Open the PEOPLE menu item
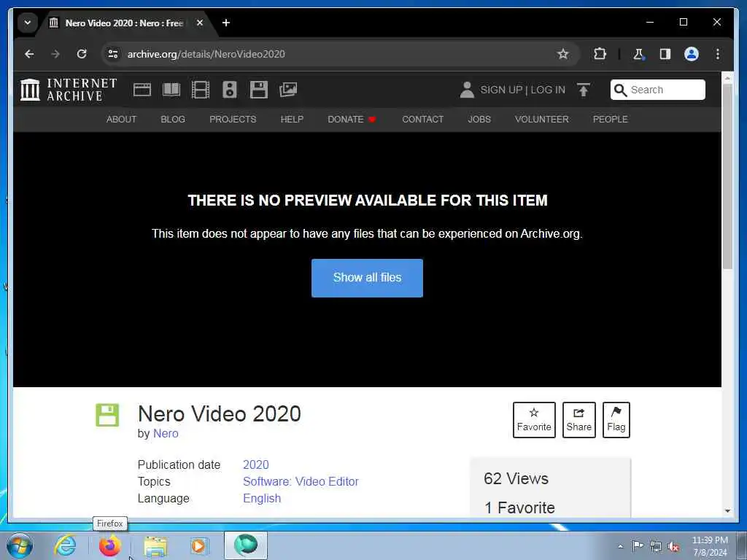Screen dimensions: 747x560 (611, 119)
